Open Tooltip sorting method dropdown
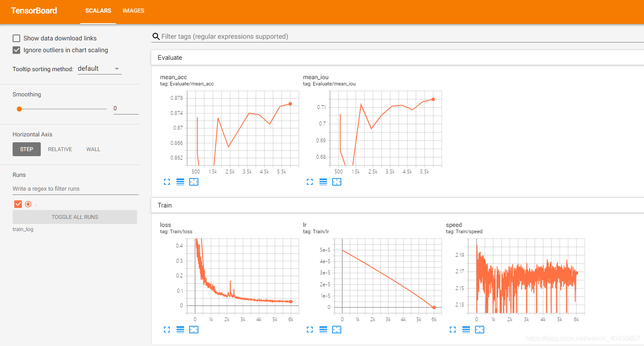 pyautogui.click(x=100, y=69)
